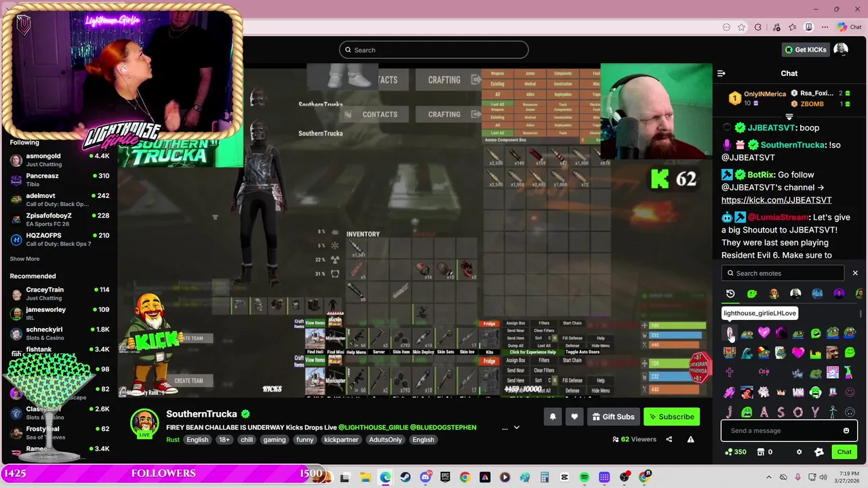Pick the pink heart emote in first row
This screenshot has height=488, width=868.
click(764, 333)
